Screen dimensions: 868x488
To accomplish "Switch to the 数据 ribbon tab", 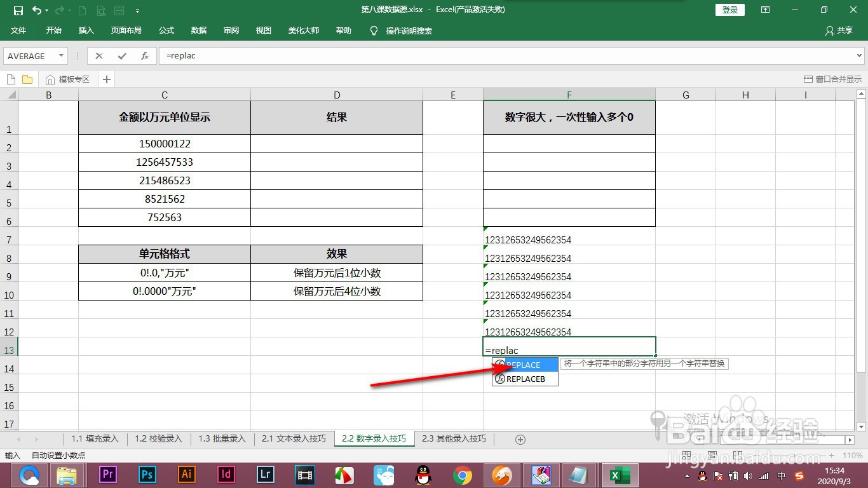I will 198,30.
